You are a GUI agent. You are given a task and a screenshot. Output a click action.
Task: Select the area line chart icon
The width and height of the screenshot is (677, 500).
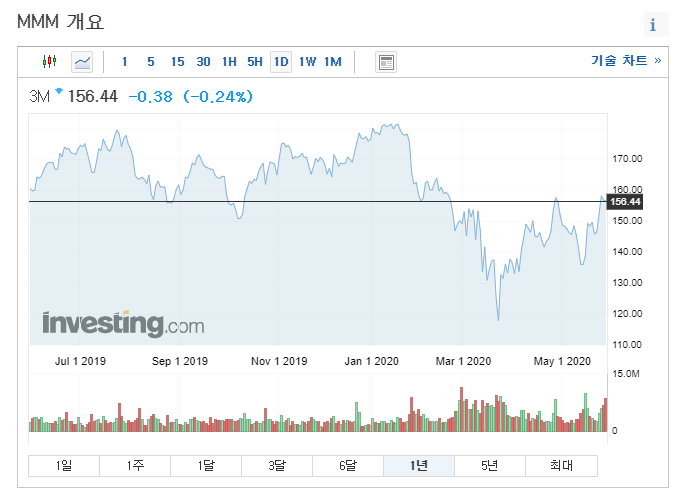[x=82, y=62]
